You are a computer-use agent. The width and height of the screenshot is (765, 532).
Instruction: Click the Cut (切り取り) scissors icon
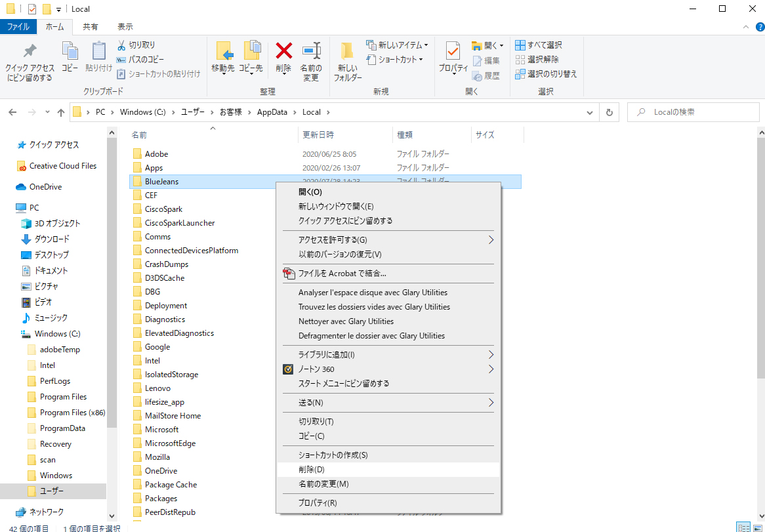[x=121, y=45]
